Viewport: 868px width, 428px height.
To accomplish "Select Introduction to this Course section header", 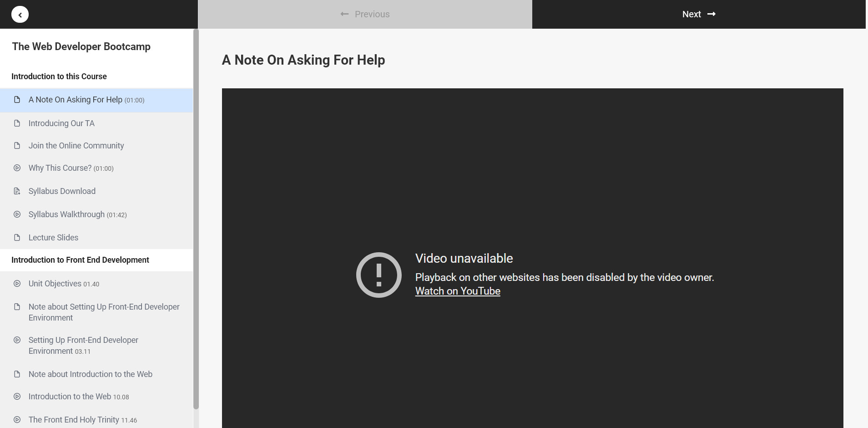I will click(x=59, y=76).
